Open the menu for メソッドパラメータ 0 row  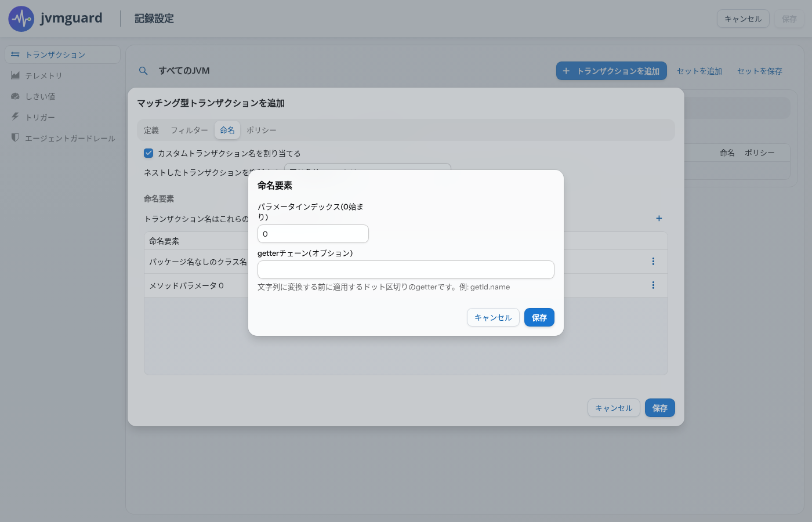[x=653, y=285]
